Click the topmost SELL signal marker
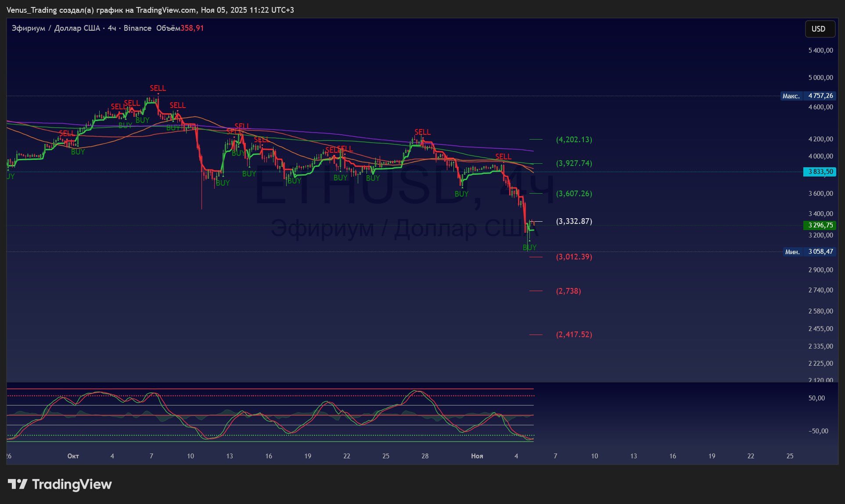 [x=158, y=88]
